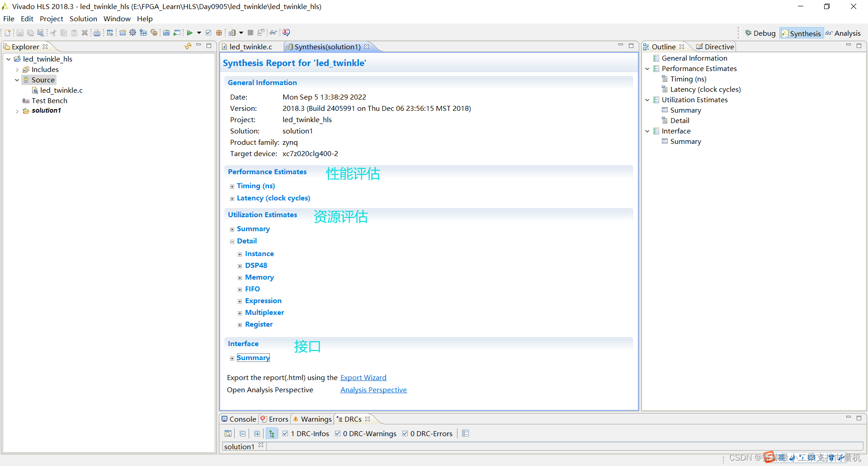Image resolution: width=868 pixels, height=466 pixels.
Task: Toggle the 1 DRC-Infos checkbox
Action: tap(285, 433)
